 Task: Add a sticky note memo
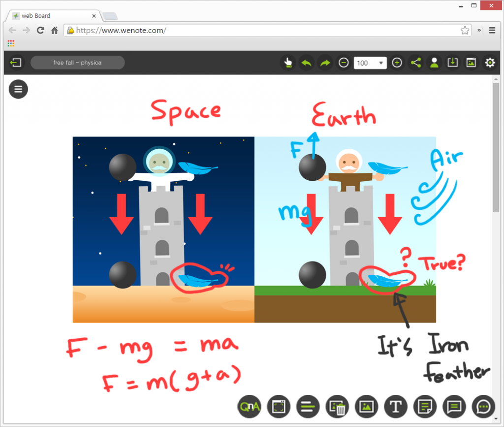tap(425, 407)
